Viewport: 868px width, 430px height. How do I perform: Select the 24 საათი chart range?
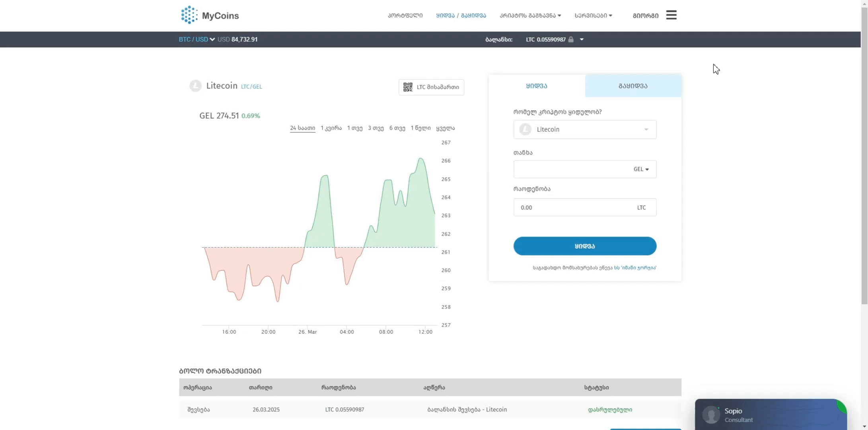[x=302, y=128]
